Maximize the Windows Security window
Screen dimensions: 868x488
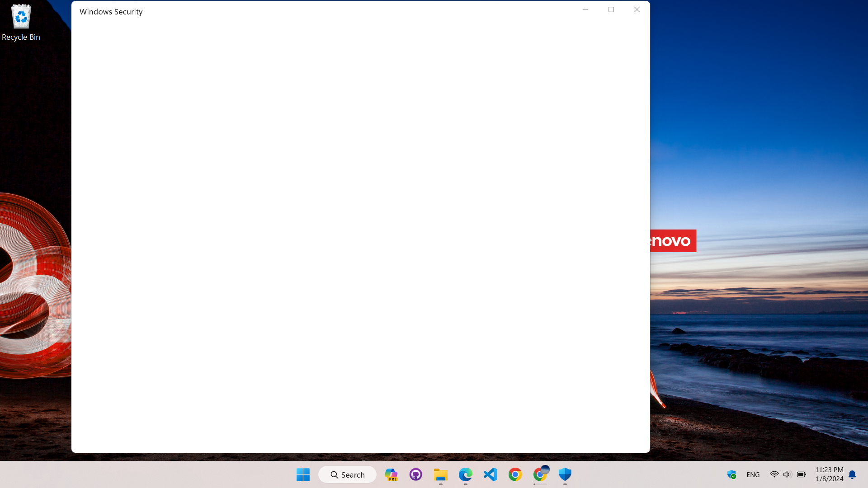(x=611, y=9)
